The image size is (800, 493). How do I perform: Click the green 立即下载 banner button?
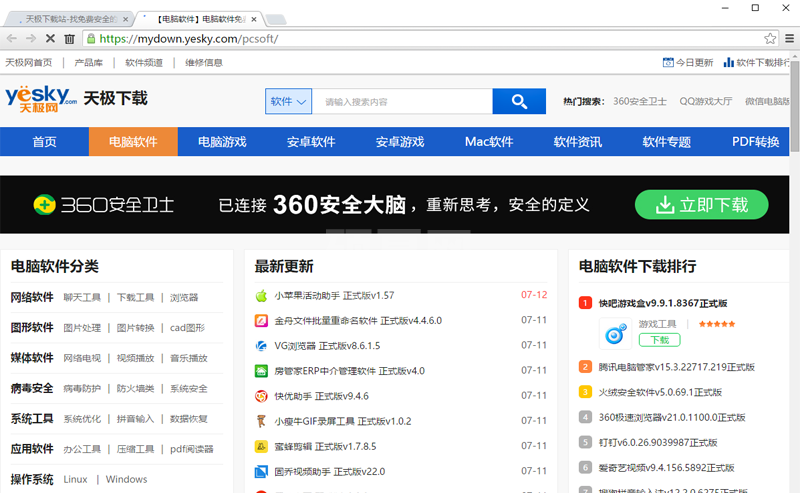click(x=702, y=205)
